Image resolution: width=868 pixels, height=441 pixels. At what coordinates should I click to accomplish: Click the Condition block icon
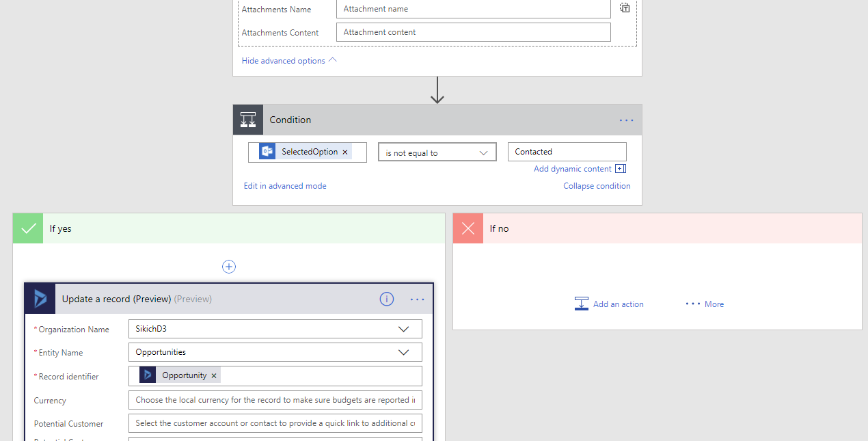click(247, 119)
